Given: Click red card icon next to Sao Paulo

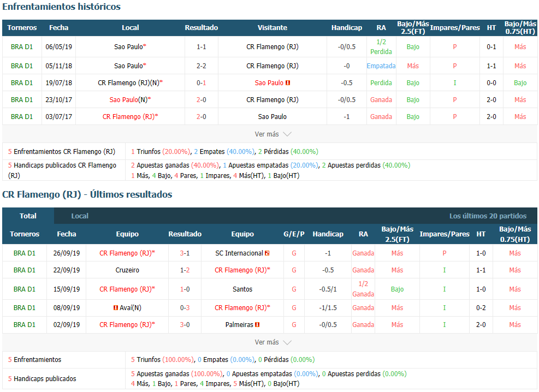Looking at the screenshot, I should [x=288, y=83].
